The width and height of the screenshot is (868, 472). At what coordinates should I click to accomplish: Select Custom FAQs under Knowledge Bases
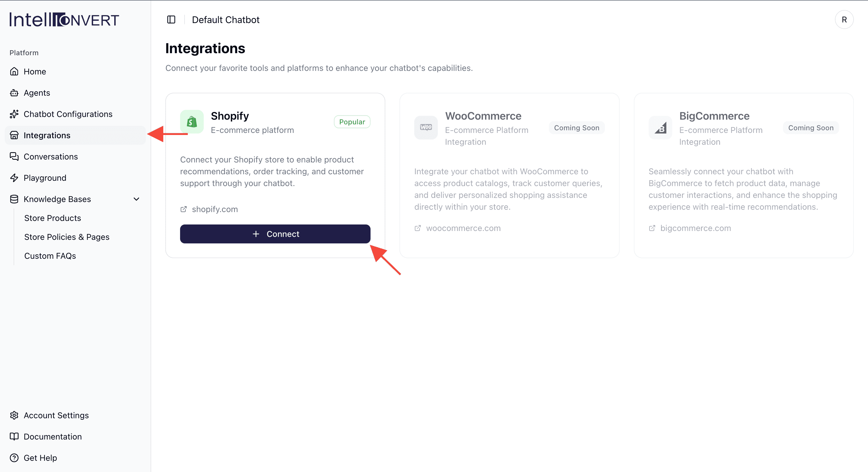point(50,256)
